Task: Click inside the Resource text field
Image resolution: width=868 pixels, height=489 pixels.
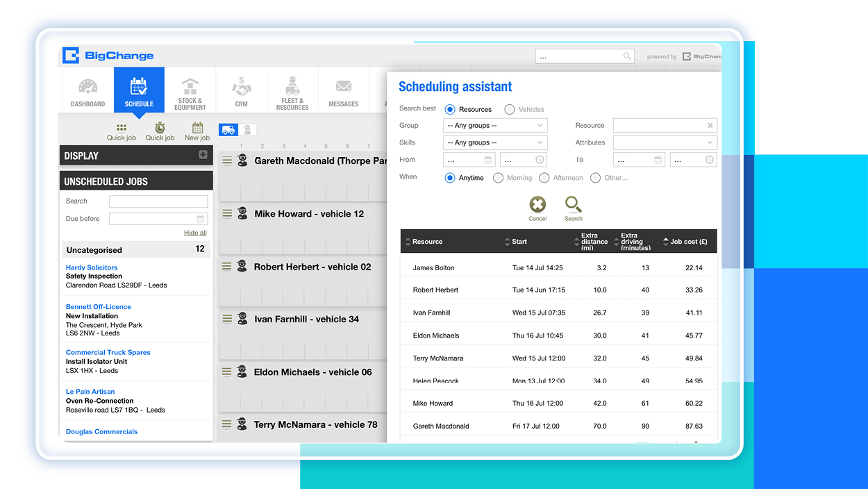Action: [x=660, y=125]
